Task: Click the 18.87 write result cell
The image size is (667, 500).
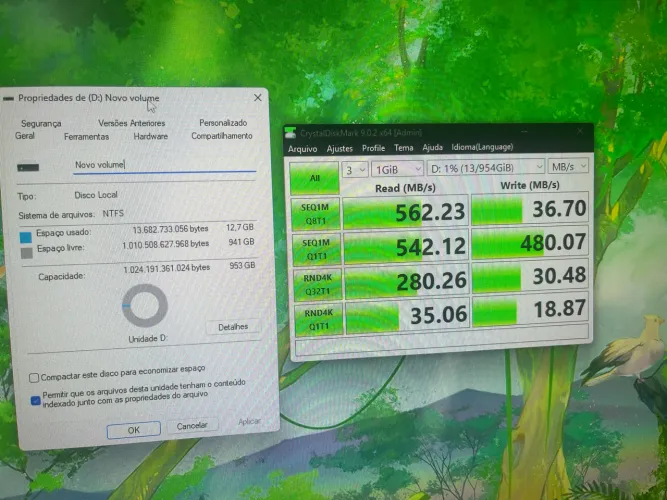Action: pos(530,309)
